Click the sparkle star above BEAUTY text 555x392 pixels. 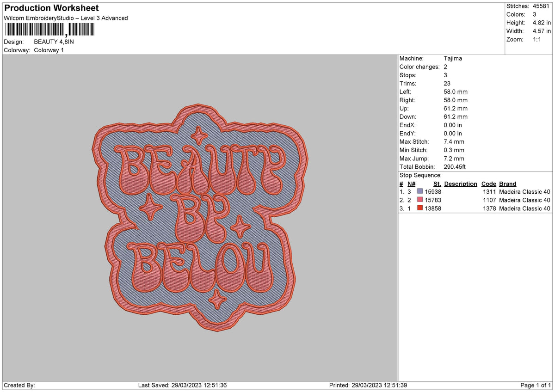(199, 135)
